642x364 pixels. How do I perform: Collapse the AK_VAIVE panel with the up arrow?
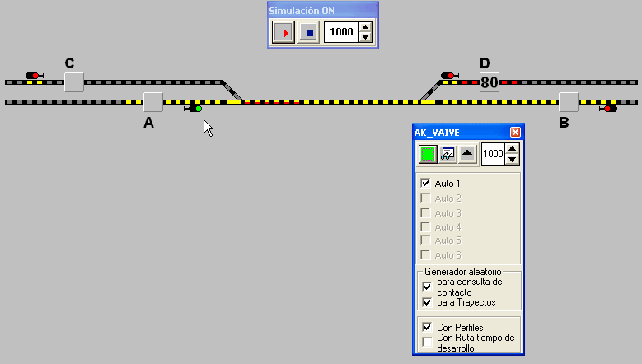pyautogui.click(x=467, y=154)
